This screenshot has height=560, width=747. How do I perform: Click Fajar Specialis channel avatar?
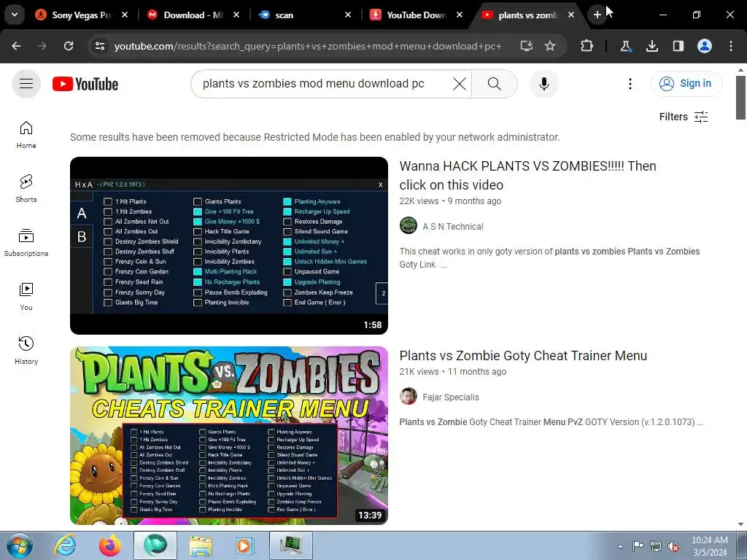click(x=409, y=396)
